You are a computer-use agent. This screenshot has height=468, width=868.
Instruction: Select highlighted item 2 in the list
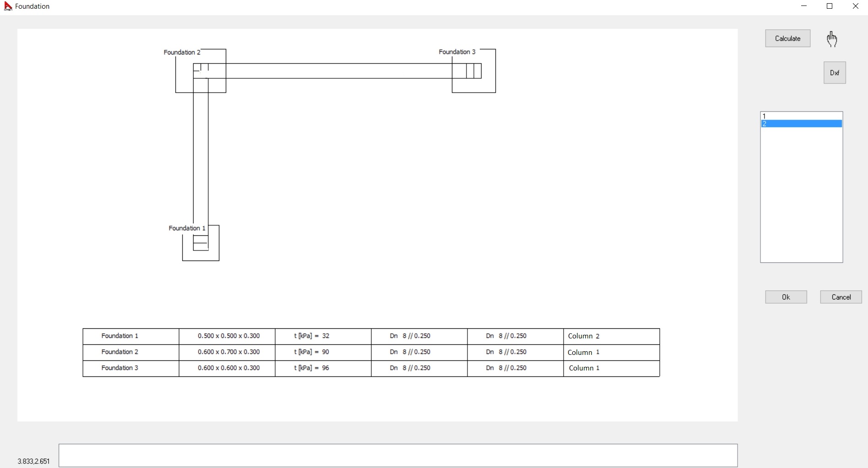coord(801,124)
